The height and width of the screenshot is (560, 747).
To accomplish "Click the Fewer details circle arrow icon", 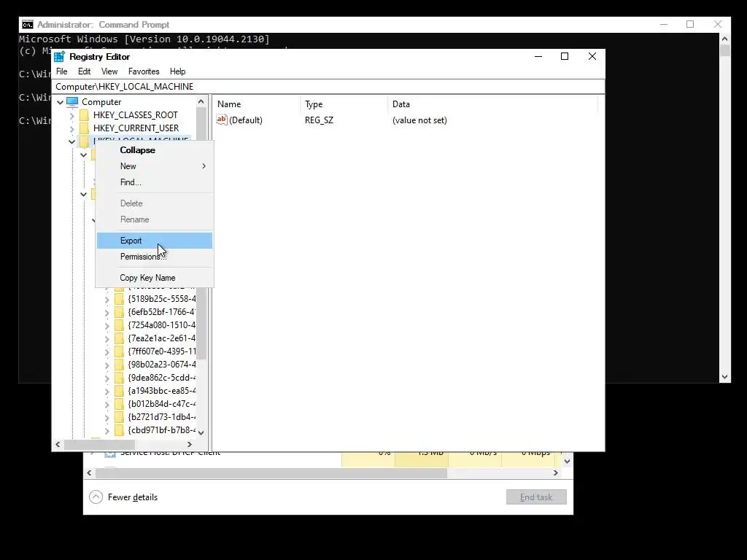I will pyautogui.click(x=96, y=497).
